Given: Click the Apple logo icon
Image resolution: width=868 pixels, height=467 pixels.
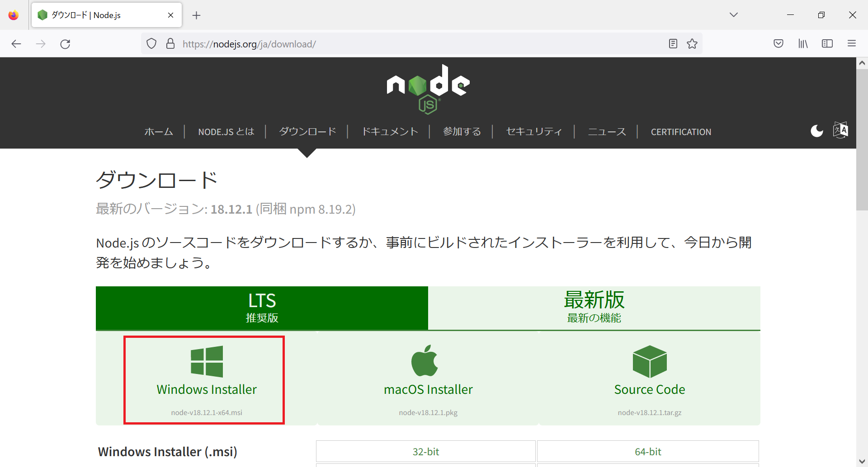Looking at the screenshot, I should tap(425, 360).
